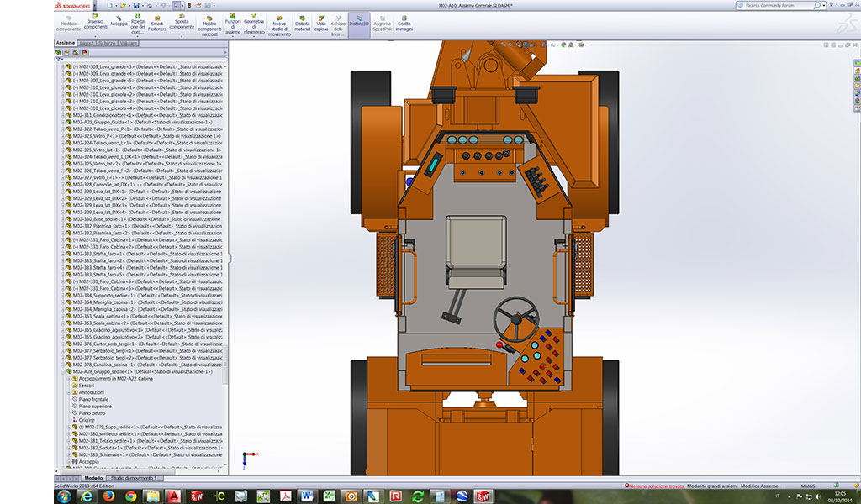Collapse the M02-A28_Gruppo_sedile assembly node
Screen dimensions: 861x504
62,371
